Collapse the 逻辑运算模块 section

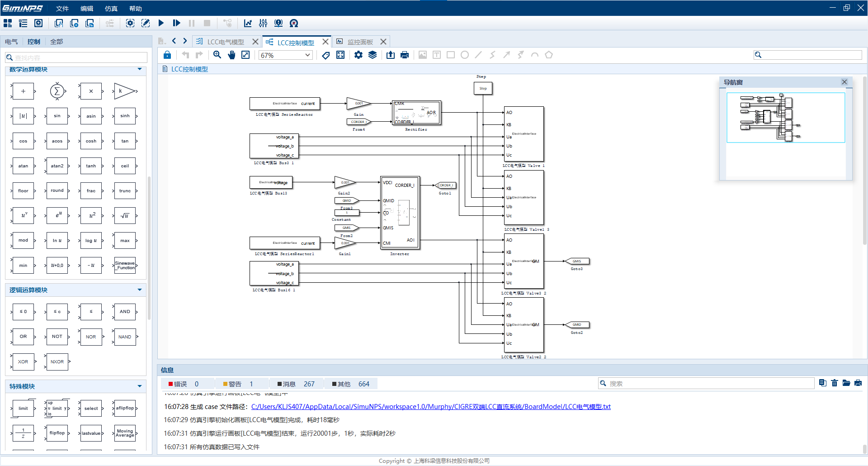140,290
